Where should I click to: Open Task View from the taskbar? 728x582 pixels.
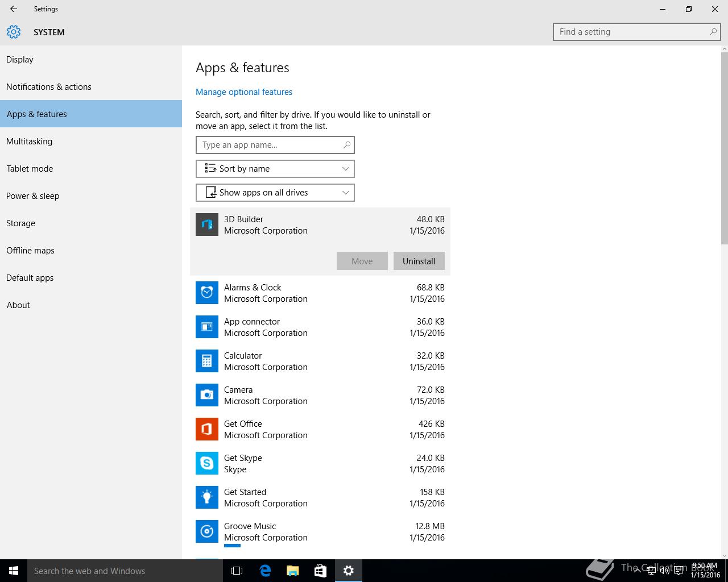coord(237,571)
